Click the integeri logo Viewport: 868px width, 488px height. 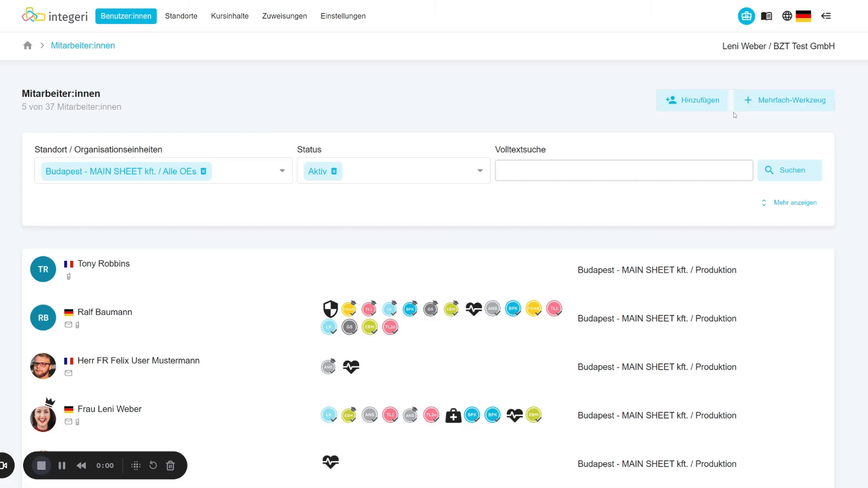pyautogui.click(x=55, y=16)
